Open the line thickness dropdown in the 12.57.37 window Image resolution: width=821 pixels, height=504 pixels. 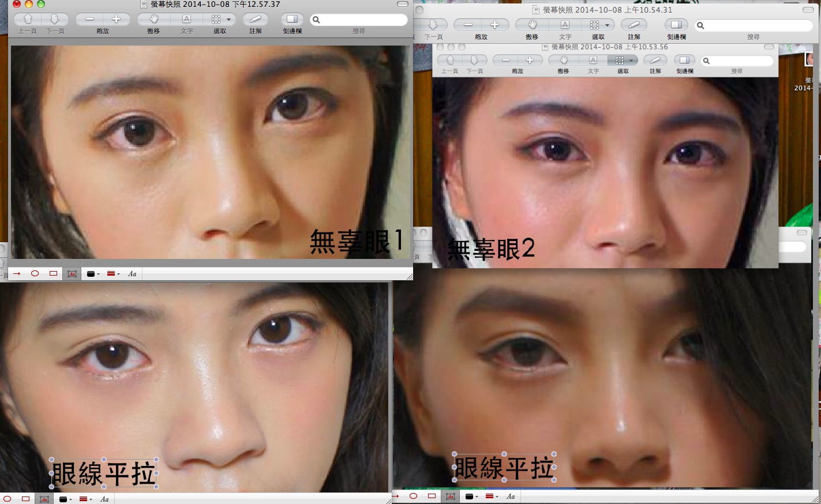click(114, 274)
